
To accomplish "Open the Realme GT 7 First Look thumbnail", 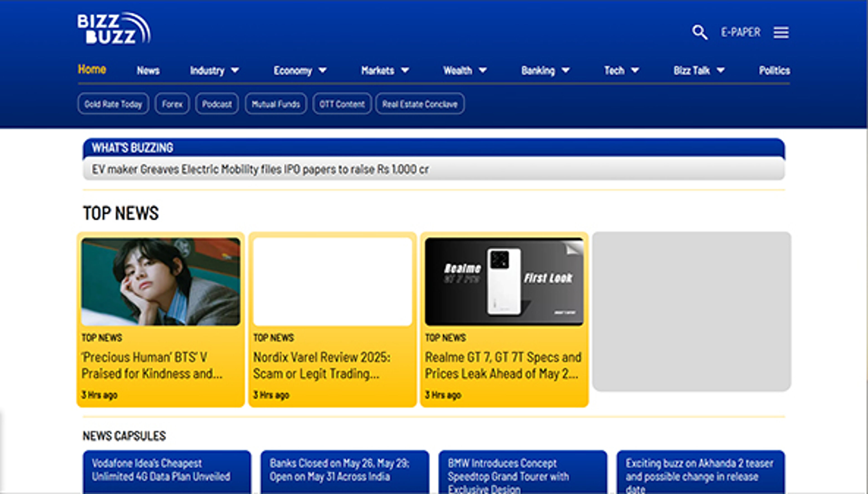I will tap(504, 282).
